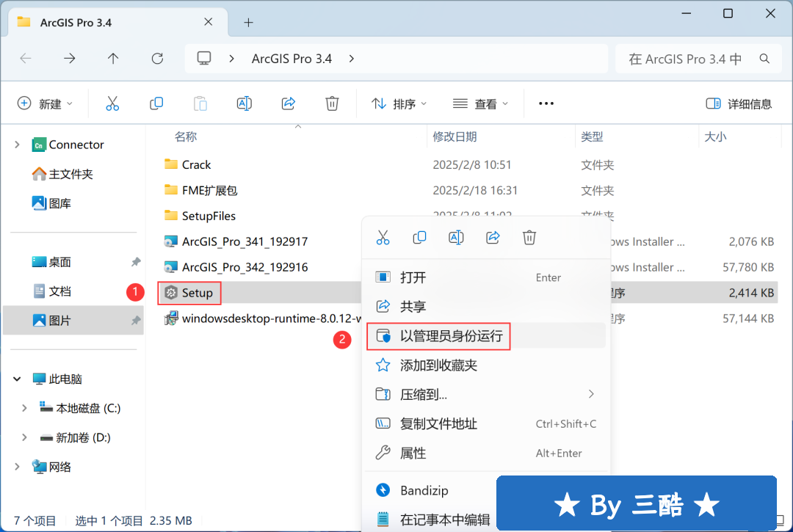The image size is (793, 532).
Task: Choose Properties (属性) in context menu
Action: (413, 453)
